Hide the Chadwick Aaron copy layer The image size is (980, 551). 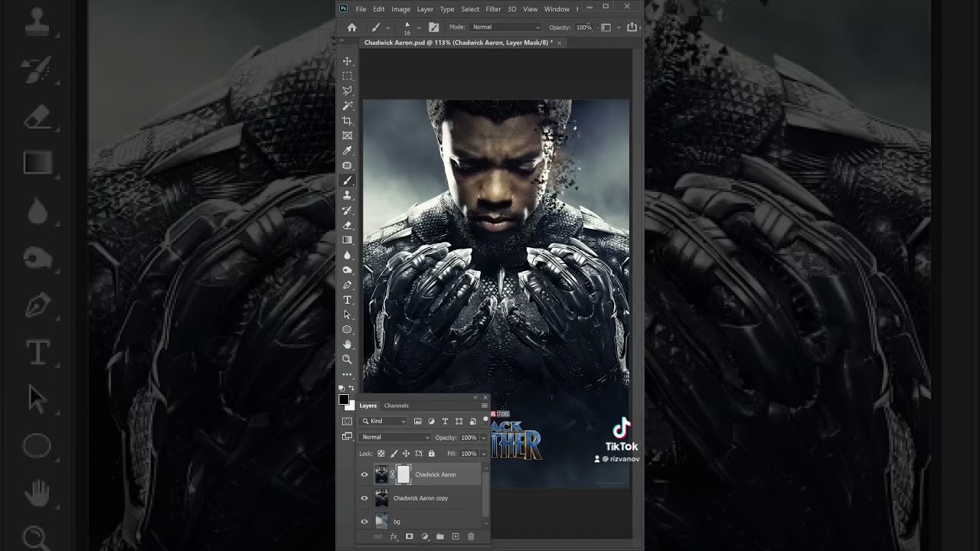pos(364,498)
